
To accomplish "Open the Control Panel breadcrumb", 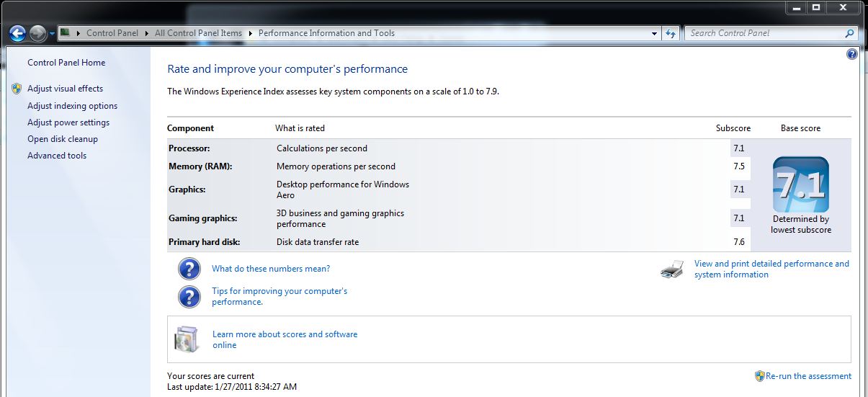I will [112, 33].
